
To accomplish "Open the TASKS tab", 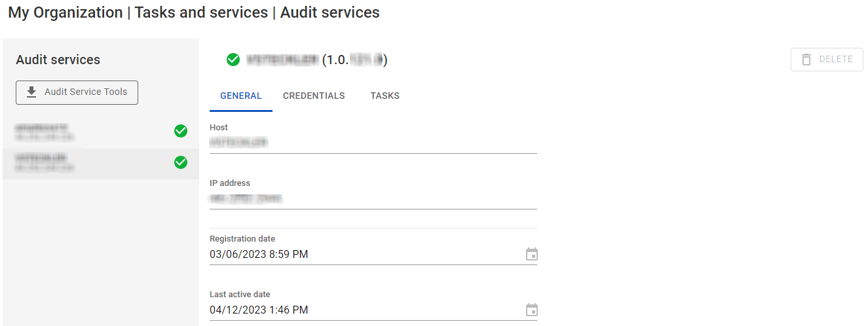I will (385, 96).
